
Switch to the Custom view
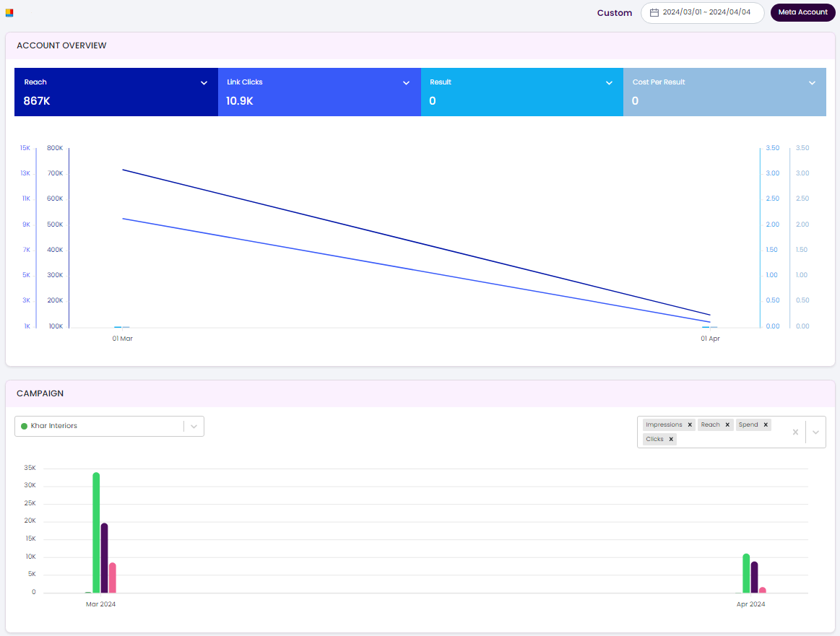click(614, 12)
